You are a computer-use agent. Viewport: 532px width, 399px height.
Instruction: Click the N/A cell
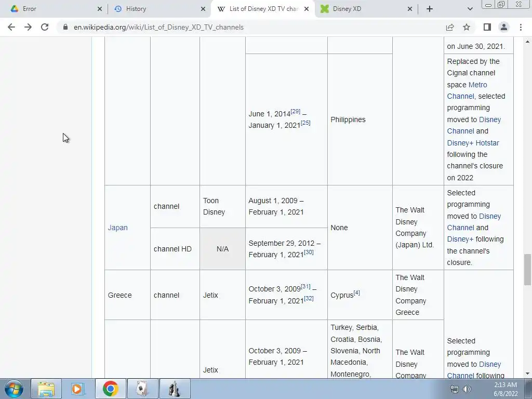(x=222, y=249)
